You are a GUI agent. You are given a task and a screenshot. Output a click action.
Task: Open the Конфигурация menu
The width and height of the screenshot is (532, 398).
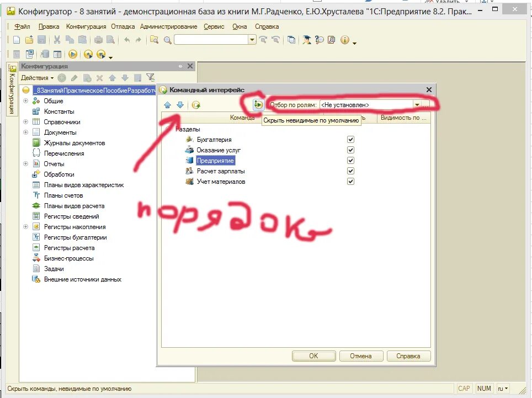86,26
